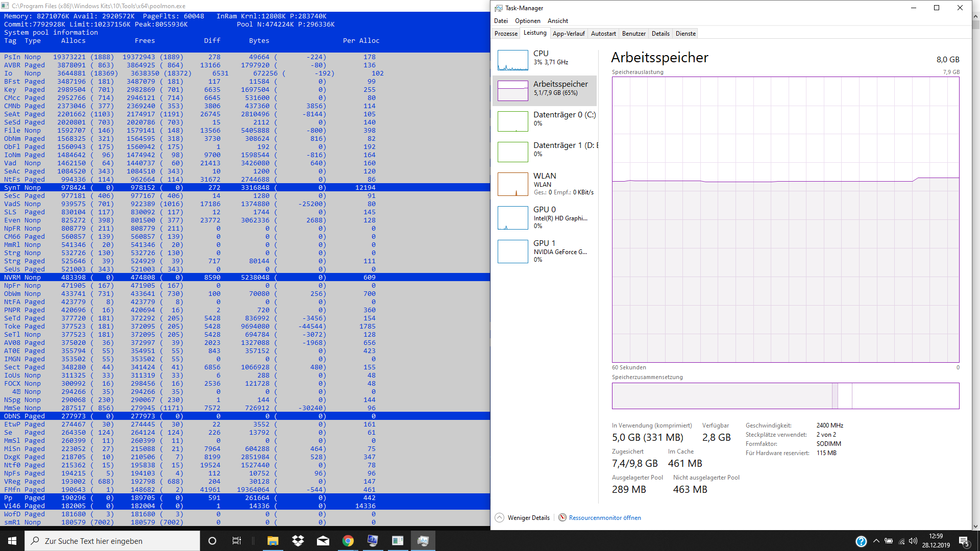980x551 pixels.
Task: Select GPU 1 NVIDIA GeForce entry
Action: pyautogui.click(x=545, y=251)
